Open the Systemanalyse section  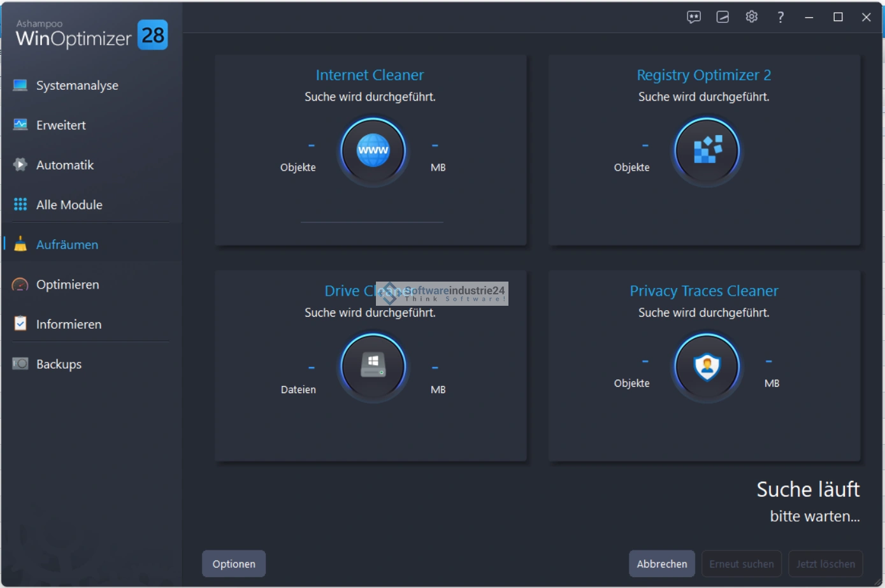pos(77,85)
